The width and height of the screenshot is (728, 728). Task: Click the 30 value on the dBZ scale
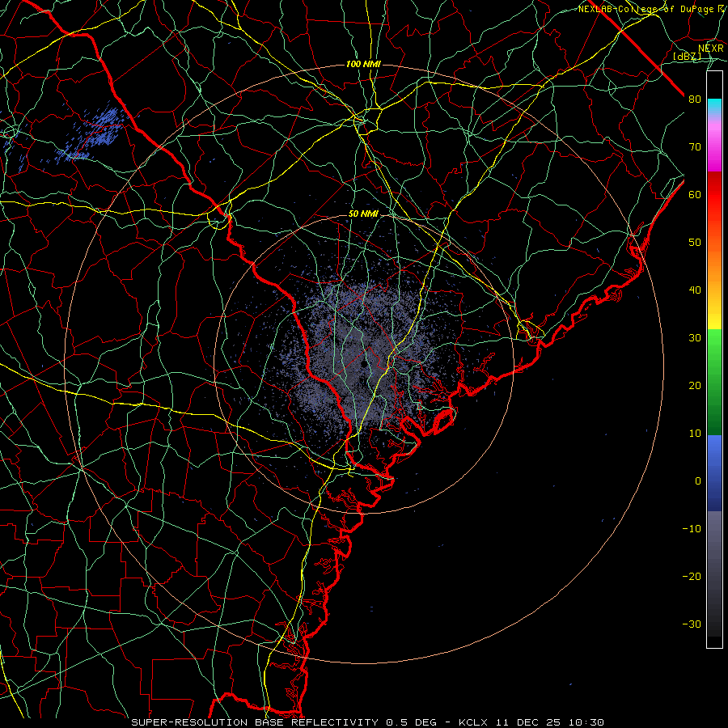click(695, 338)
